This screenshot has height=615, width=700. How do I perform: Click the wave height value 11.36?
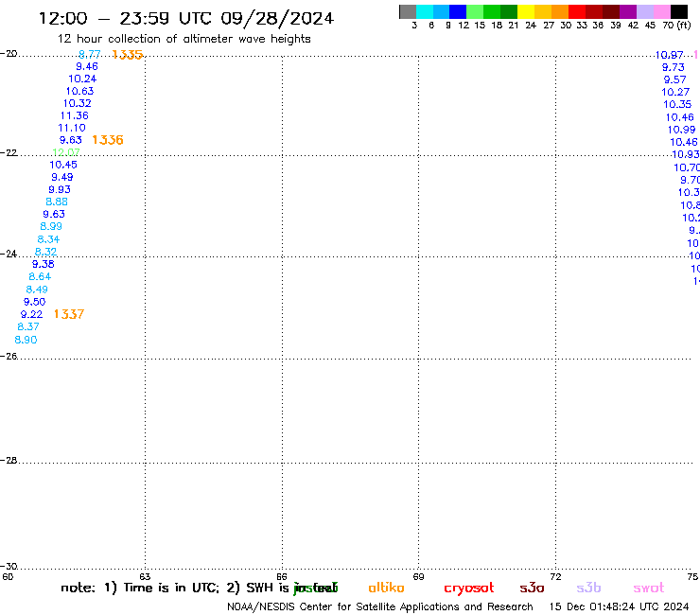[x=75, y=115]
